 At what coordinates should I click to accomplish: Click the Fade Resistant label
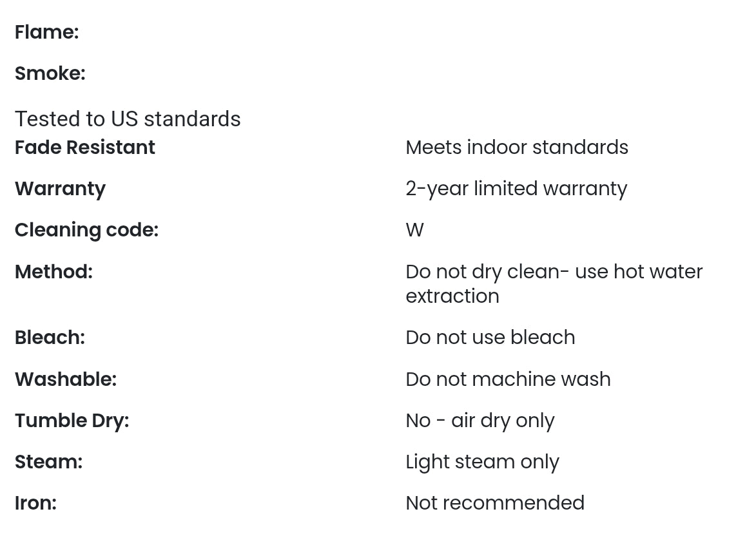click(x=84, y=148)
